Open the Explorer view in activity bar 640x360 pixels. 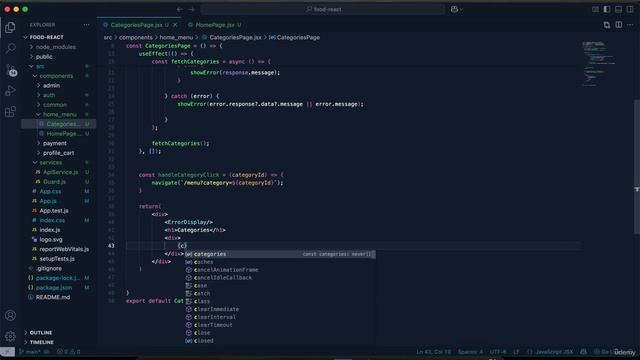[10, 27]
